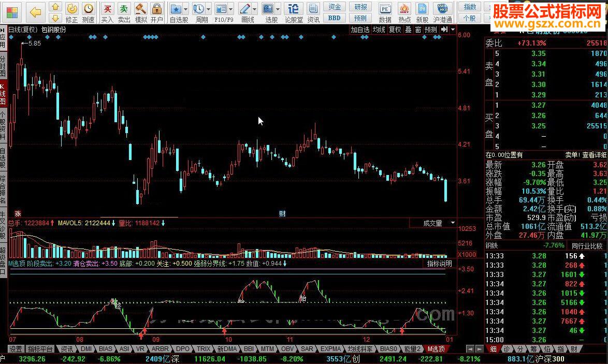The image size is (608, 364).
Task: Select the 细 detail tab in right panel
Action: 493,349
